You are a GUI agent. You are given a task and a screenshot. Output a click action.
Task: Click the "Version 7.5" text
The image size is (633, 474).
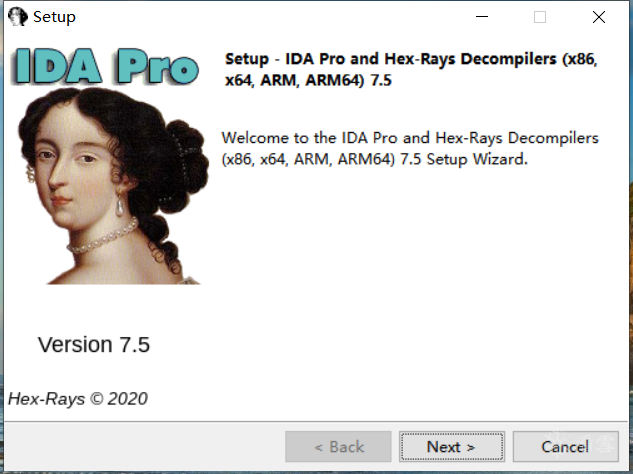coord(94,345)
